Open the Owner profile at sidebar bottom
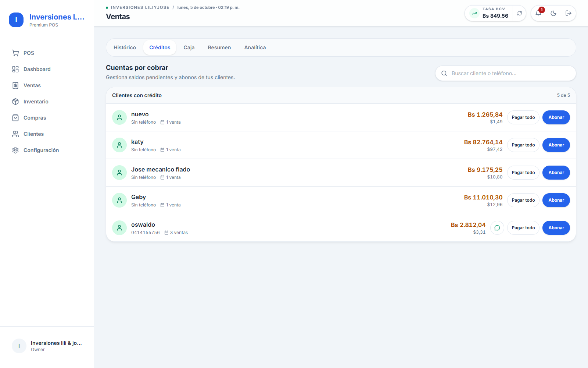Viewport: 588px width, 368px height. [x=47, y=346]
